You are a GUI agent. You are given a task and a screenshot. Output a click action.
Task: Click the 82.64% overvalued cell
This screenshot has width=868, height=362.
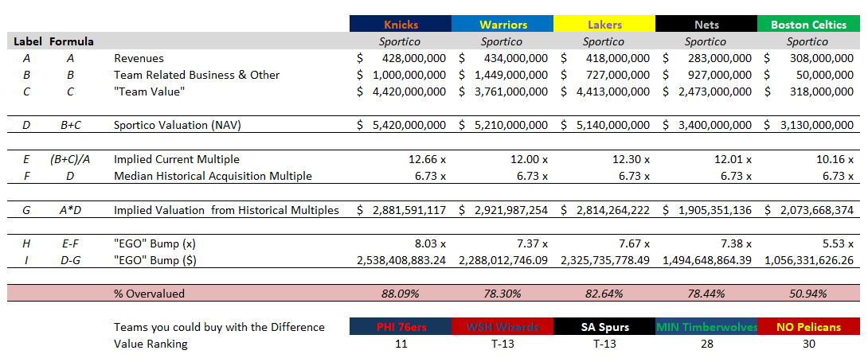click(x=604, y=294)
